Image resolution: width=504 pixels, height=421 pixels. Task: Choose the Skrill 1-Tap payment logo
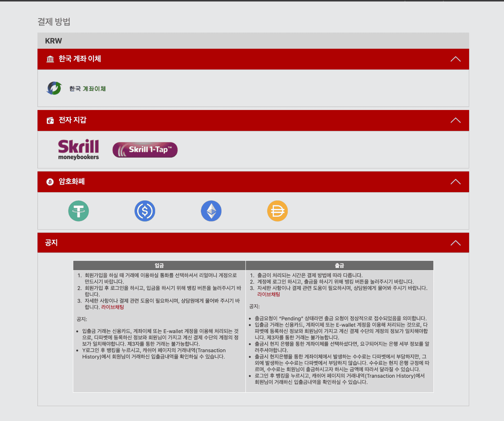click(x=145, y=150)
